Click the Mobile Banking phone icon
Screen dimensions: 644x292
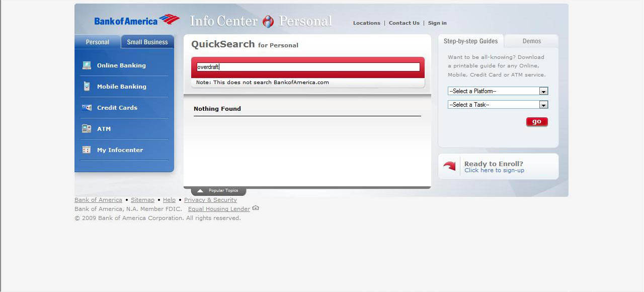click(87, 87)
